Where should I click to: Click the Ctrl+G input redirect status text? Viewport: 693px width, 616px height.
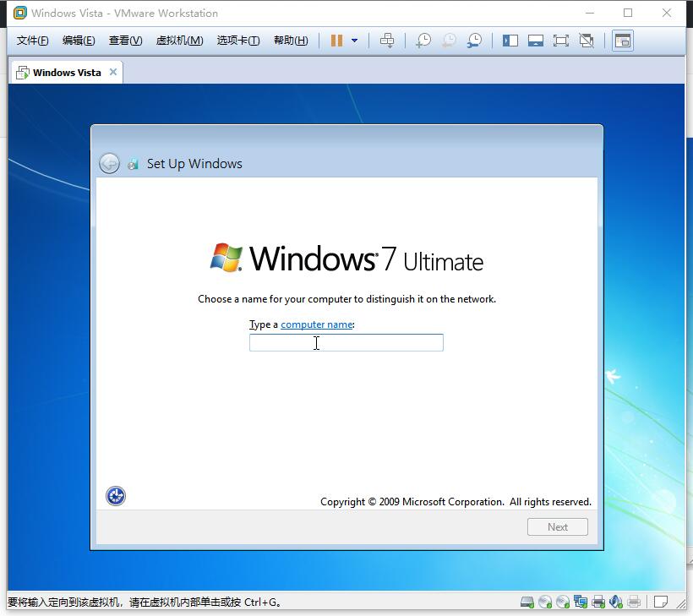point(144,602)
